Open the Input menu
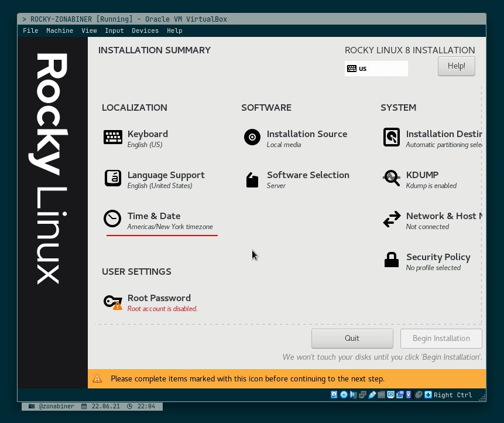 click(x=114, y=30)
